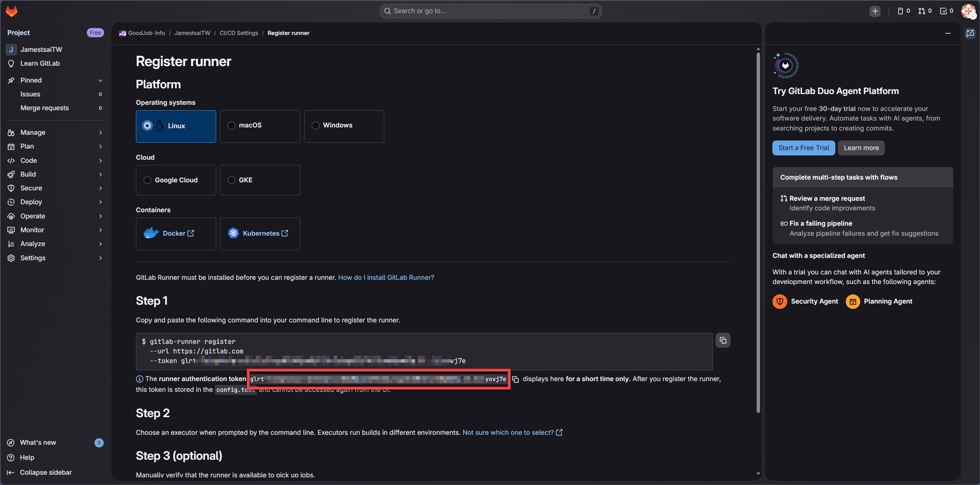980x485 pixels.
Task: Click the GitLab fox logo
Action: click(x=11, y=11)
